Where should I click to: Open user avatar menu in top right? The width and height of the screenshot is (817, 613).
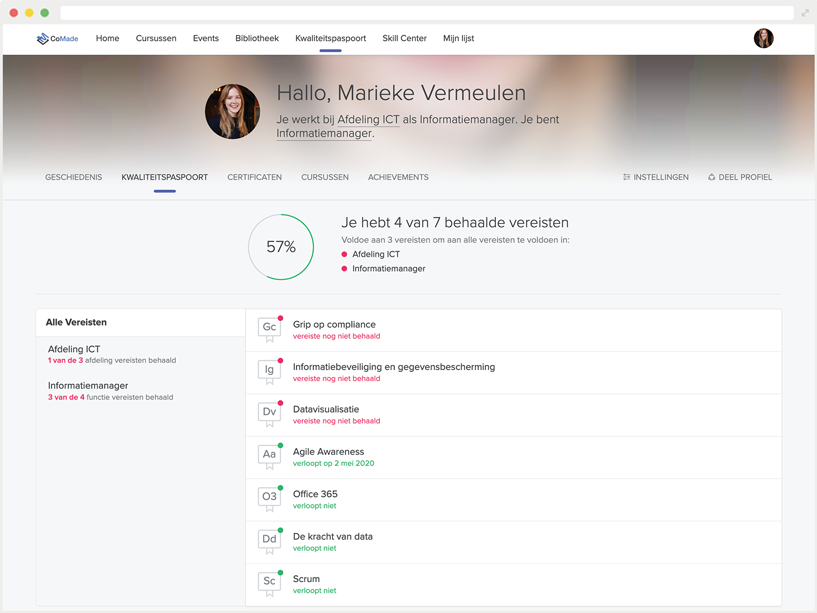pyautogui.click(x=763, y=39)
